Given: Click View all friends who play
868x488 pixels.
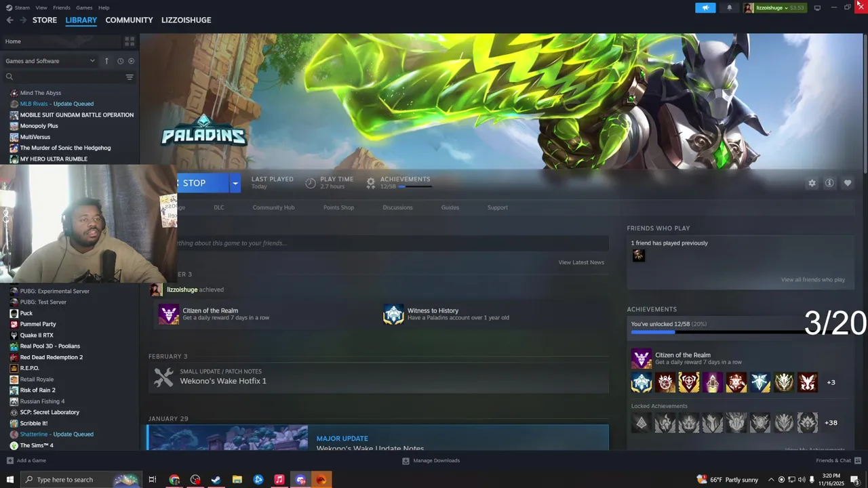Looking at the screenshot, I should click(812, 279).
